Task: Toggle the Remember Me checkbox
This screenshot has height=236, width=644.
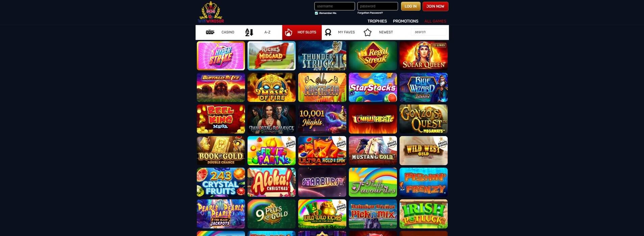Action: tap(316, 13)
